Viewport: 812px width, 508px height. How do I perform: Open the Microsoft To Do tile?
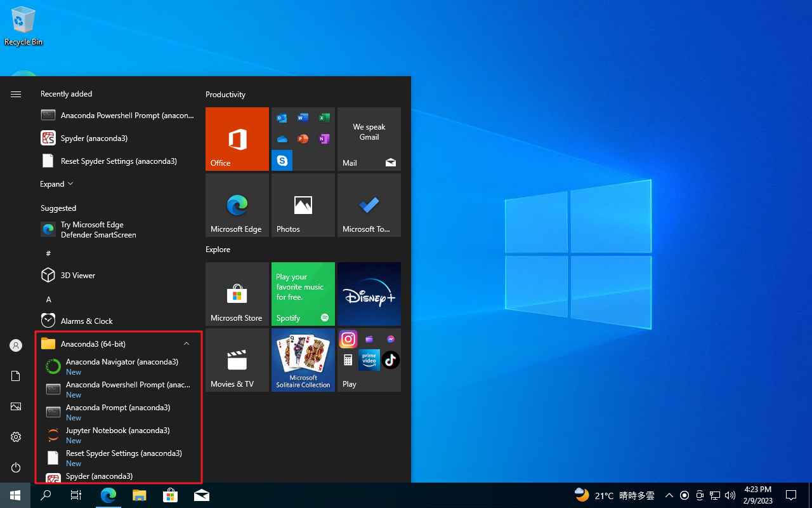(x=369, y=205)
